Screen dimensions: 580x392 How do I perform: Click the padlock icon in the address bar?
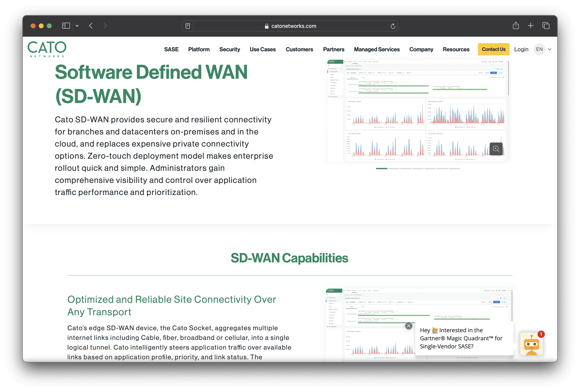pyautogui.click(x=266, y=26)
